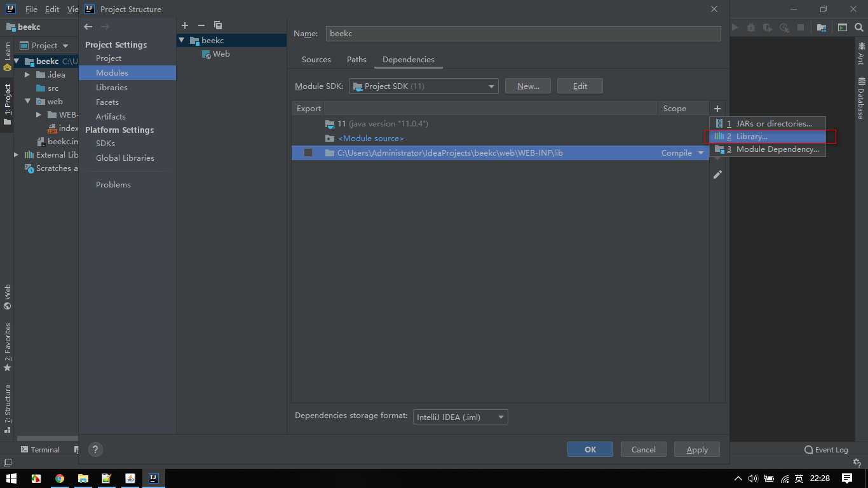Select the 11 java version SDK row
Image resolution: width=868 pixels, height=488 pixels.
pyautogui.click(x=500, y=123)
